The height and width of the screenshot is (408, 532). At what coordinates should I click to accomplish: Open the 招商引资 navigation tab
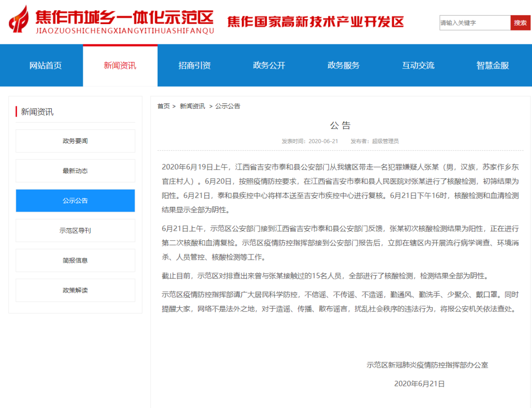click(x=195, y=65)
